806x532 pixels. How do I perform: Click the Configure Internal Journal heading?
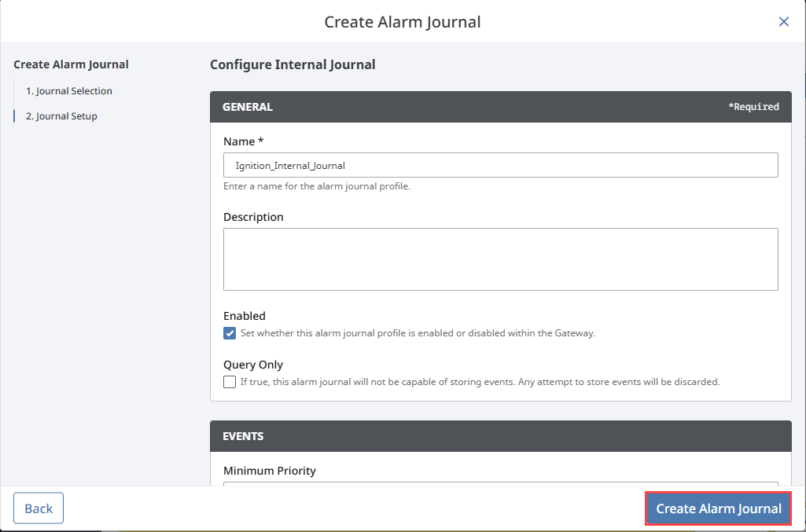(293, 64)
